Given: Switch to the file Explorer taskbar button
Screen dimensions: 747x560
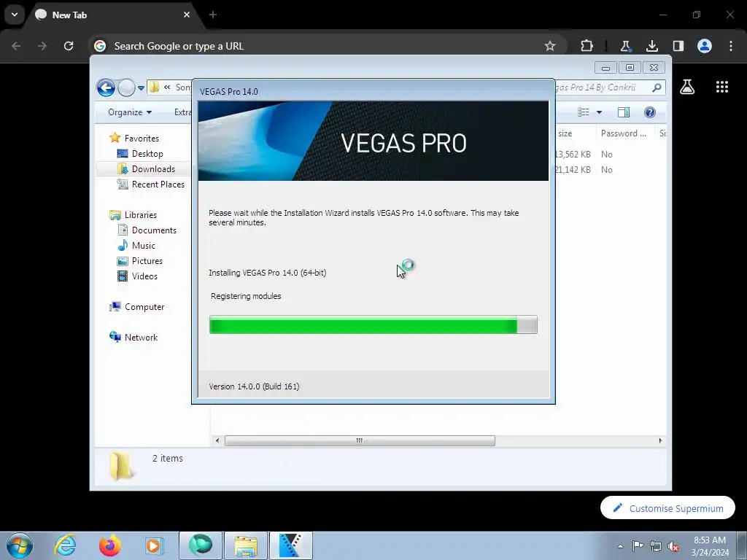Looking at the screenshot, I should tap(246, 545).
